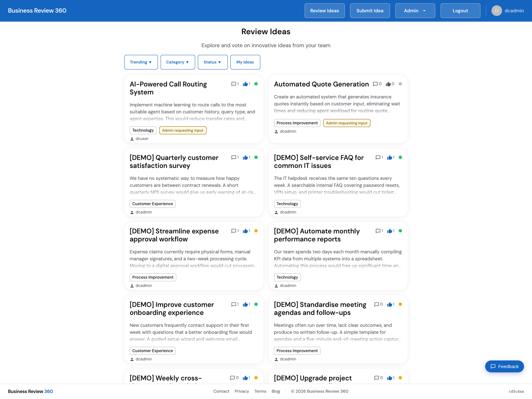Open Automate monthly performance reports title

[317, 235]
